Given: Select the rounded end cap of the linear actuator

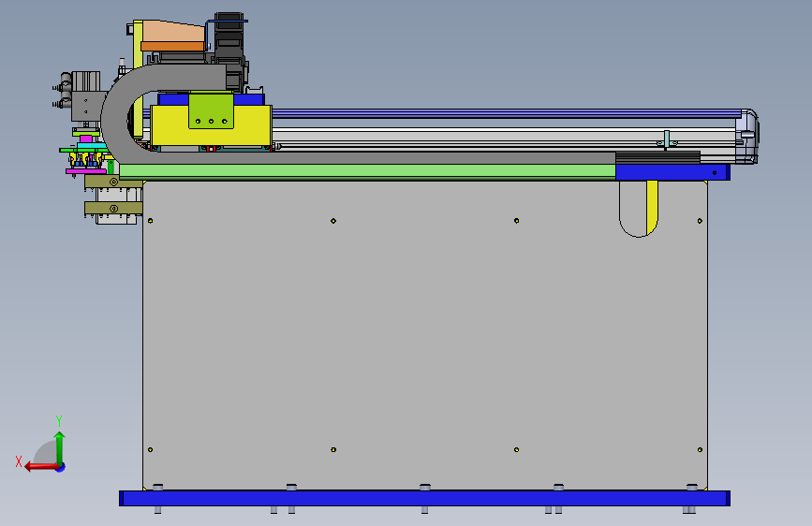Looking at the screenshot, I should click(747, 137).
